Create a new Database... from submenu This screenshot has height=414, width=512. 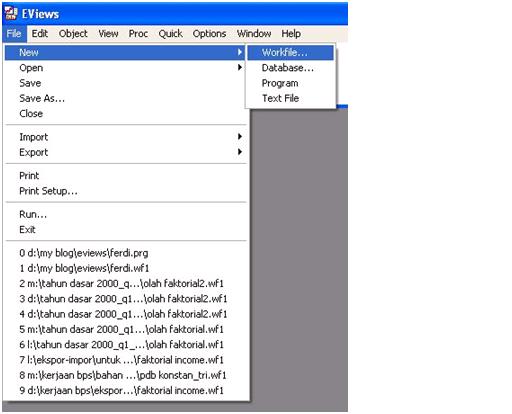(290, 68)
